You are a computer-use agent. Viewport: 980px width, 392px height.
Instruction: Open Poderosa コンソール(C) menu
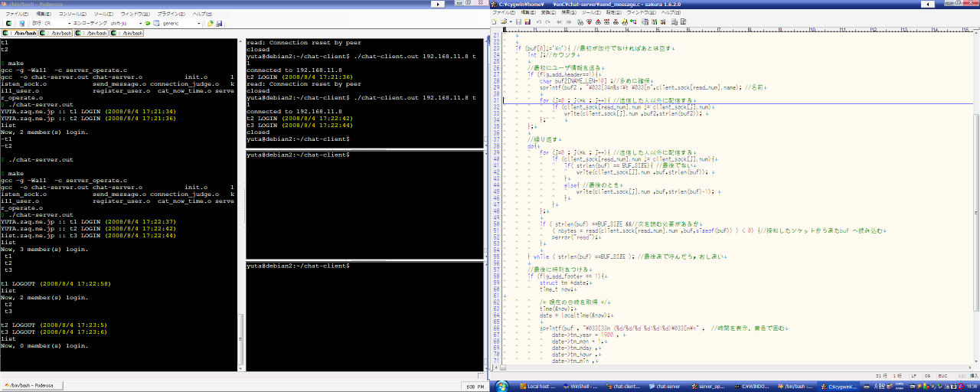(x=73, y=14)
